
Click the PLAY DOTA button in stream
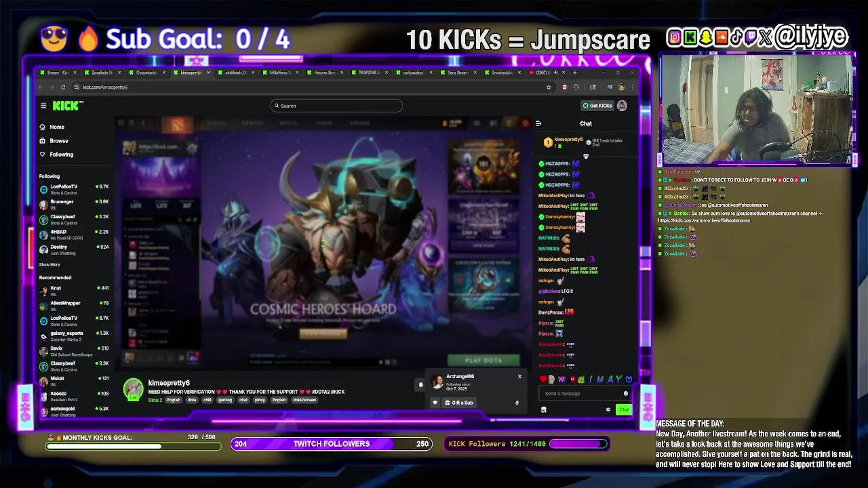484,360
